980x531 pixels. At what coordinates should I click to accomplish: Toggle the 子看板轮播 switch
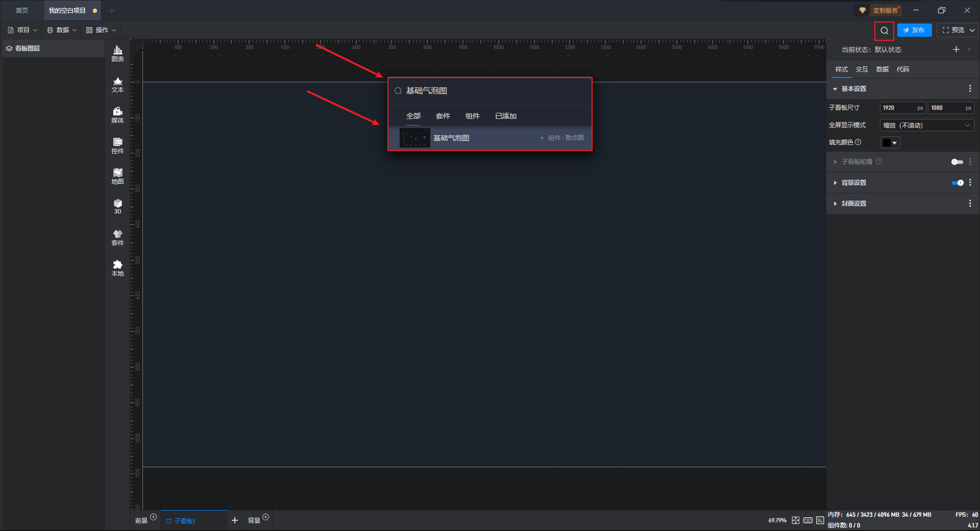957,162
